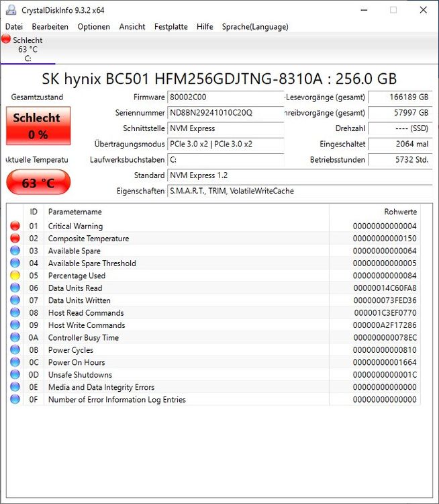Click raw value 0000000000001C of Unsafe Shutdowns
The height and width of the screenshot is (504, 439).
pyautogui.click(x=385, y=374)
